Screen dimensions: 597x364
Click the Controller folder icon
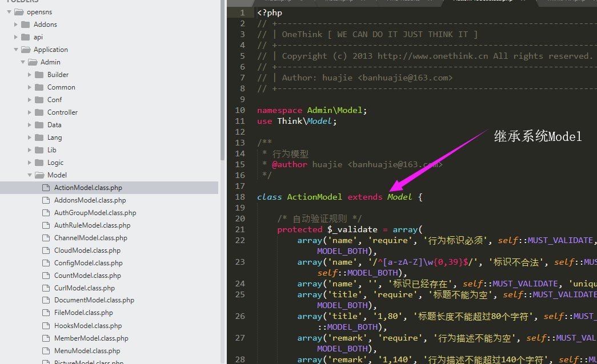point(39,112)
